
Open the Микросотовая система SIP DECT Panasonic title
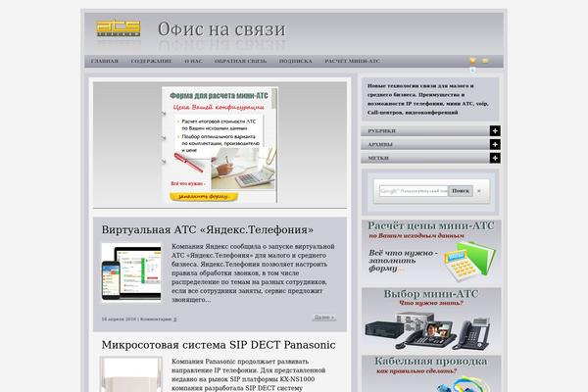pos(219,345)
